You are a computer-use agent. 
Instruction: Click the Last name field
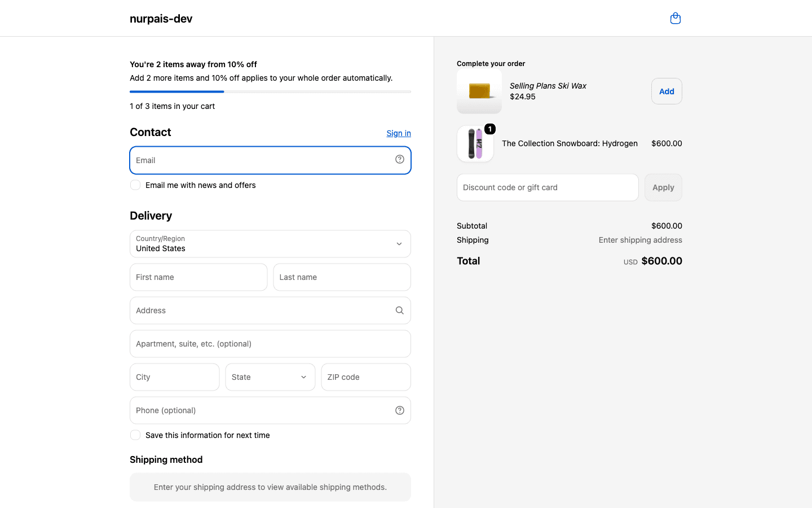click(x=342, y=277)
